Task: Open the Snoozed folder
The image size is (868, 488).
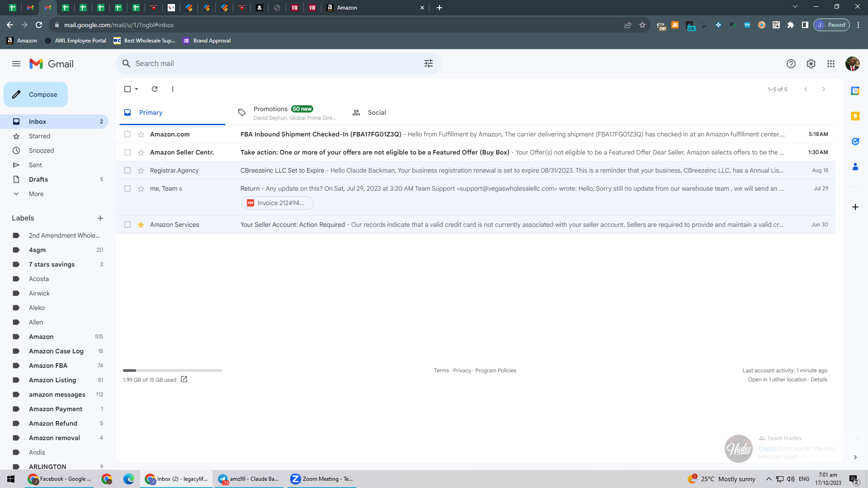Action: point(54,150)
